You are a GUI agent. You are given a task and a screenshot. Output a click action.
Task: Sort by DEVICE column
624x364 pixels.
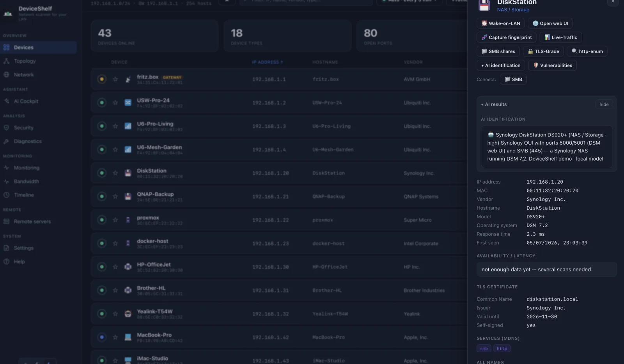coord(119,62)
